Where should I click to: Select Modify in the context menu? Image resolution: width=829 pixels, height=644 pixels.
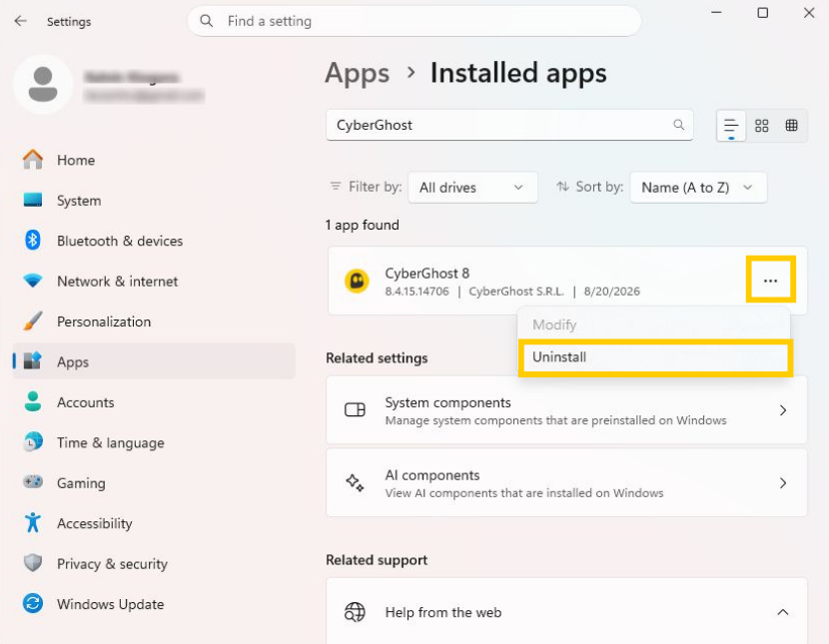pyautogui.click(x=654, y=324)
